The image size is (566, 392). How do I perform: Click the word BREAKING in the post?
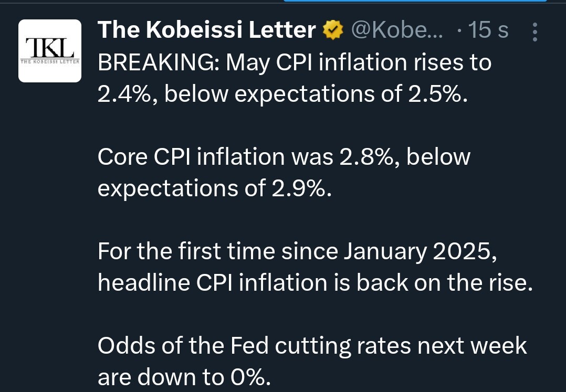(x=156, y=62)
